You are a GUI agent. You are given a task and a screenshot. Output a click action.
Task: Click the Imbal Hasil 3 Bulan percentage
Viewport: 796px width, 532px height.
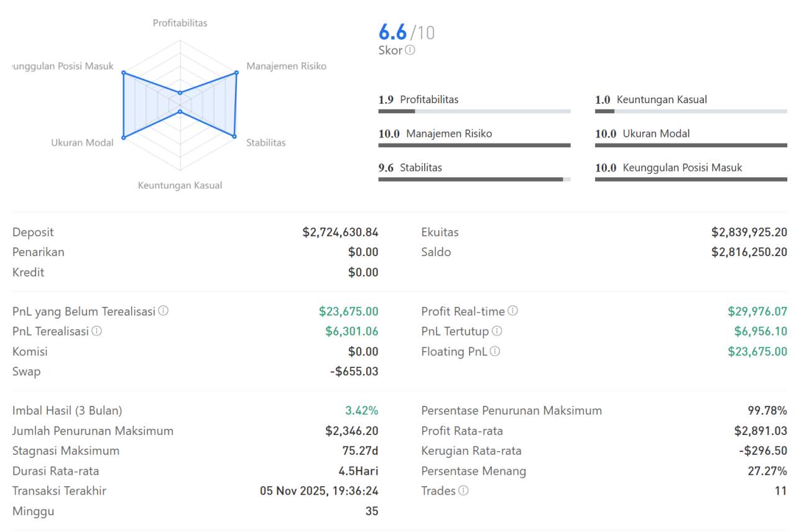(x=361, y=410)
